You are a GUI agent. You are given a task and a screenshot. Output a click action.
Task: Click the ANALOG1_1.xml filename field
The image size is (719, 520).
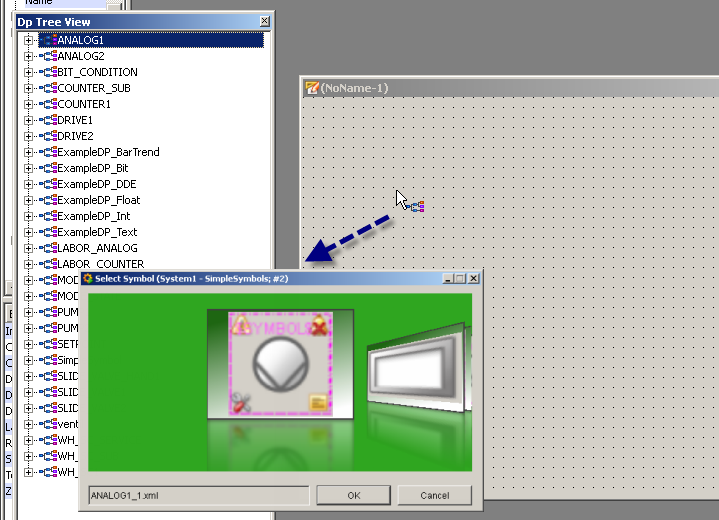tap(198, 495)
